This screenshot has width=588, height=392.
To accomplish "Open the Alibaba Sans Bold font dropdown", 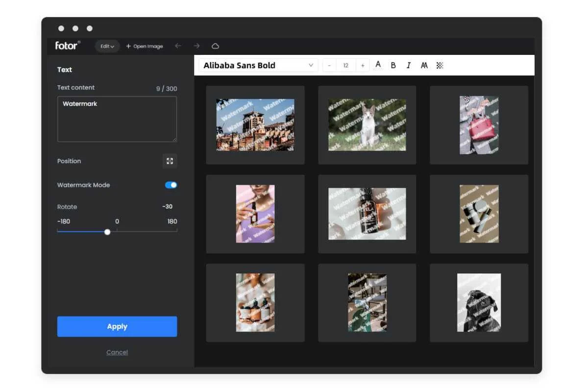I will click(x=257, y=65).
